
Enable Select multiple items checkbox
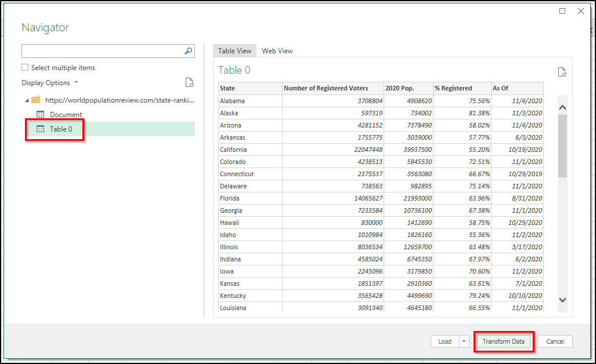(25, 68)
